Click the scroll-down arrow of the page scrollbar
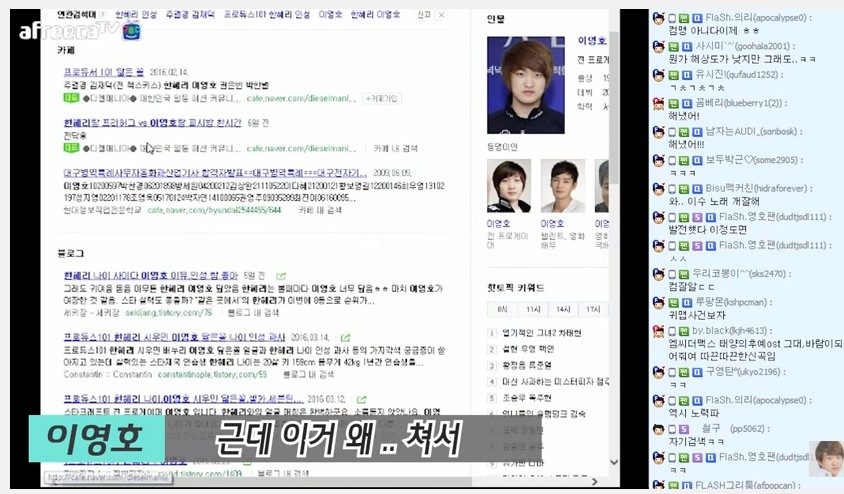Screen dimensions: 844x494 614,462
